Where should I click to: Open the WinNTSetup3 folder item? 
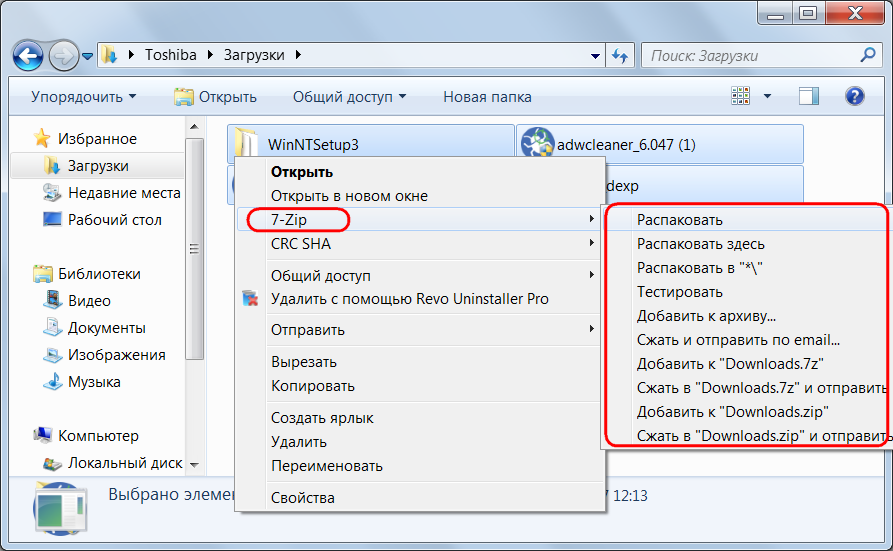pyautogui.click(x=313, y=144)
